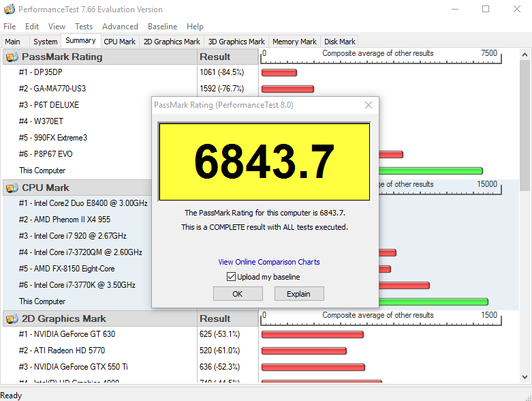This screenshot has width=532, height=401.
Task: Switch to the CPU Mark tab
Action: pyautogui.click(x=119, y=42)
